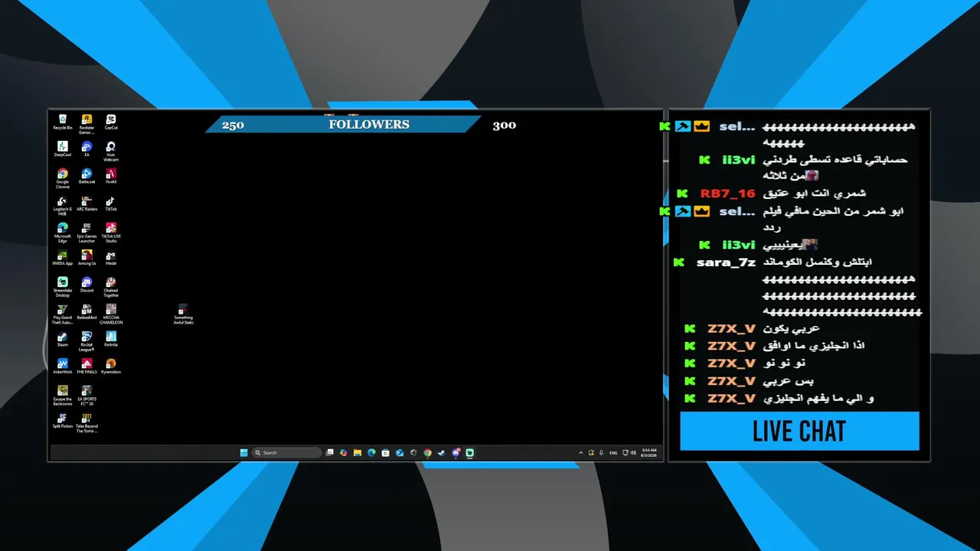Select the DeepCool desktop icon
The width and height of the screenshot is (980, 551).
click(x=63, y=149)
